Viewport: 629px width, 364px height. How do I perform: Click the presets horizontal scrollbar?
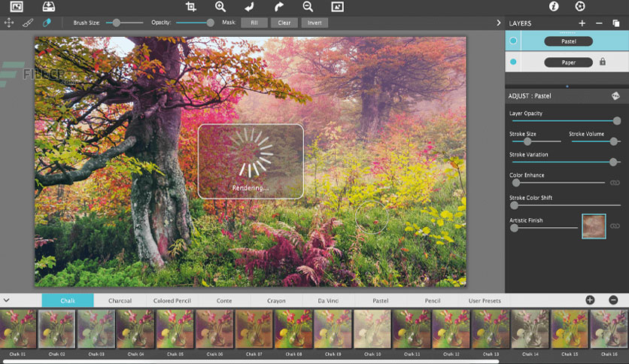(x=251, y=362)
